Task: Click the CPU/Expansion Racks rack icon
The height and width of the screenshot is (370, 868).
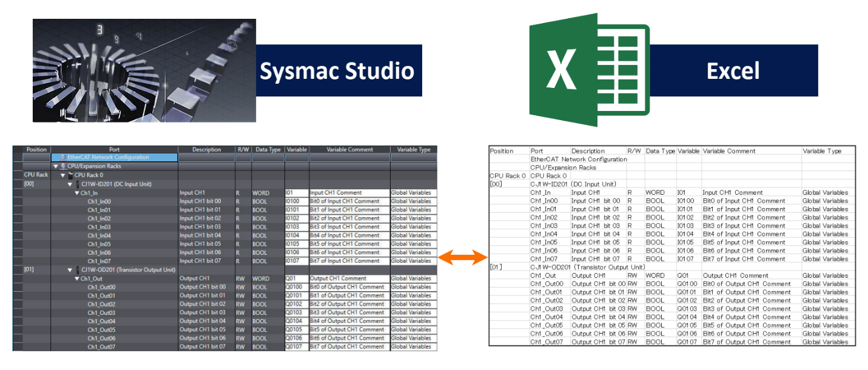Action: [x=63, y=166]
